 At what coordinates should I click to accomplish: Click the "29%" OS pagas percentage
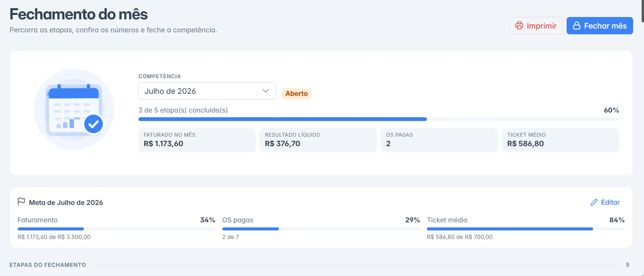(x=413, y=220)
